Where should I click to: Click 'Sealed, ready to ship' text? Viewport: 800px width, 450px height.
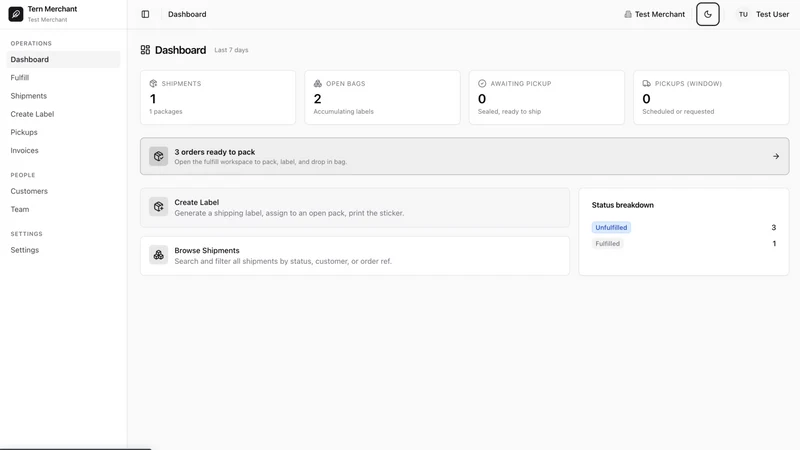509,111
